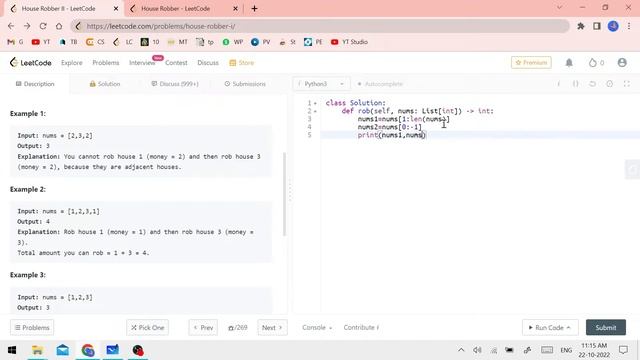Click the Contribute link
640x360 pixels.
click(x=361, y=327)
